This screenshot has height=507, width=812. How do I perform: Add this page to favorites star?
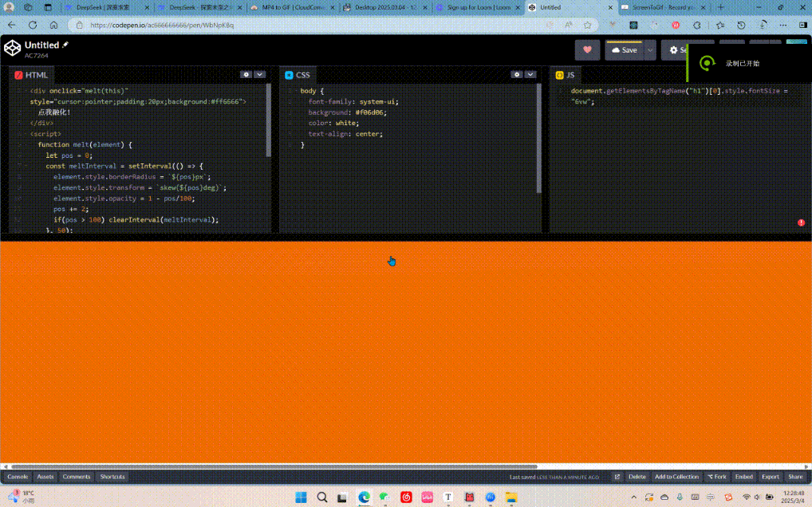[587, 25]
